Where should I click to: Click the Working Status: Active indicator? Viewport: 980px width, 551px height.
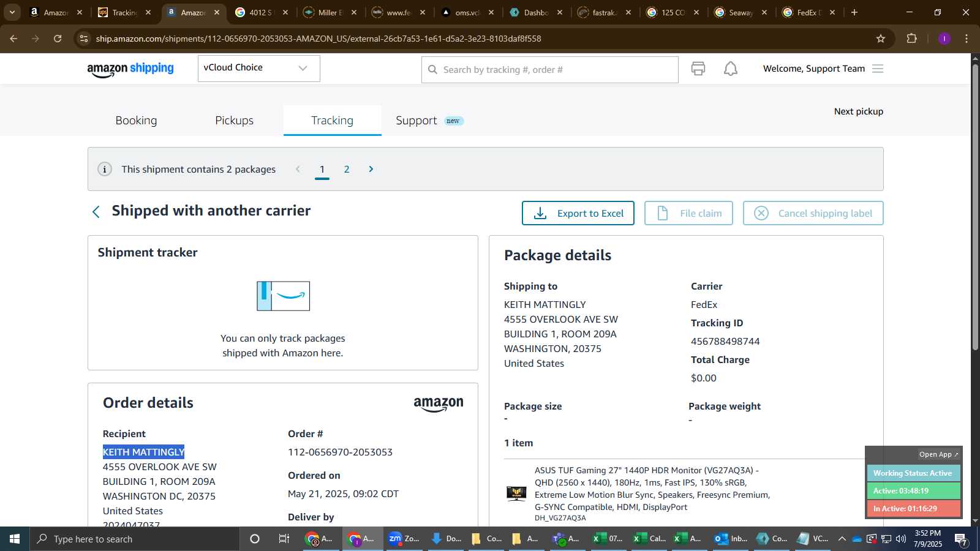pos(913,473)
